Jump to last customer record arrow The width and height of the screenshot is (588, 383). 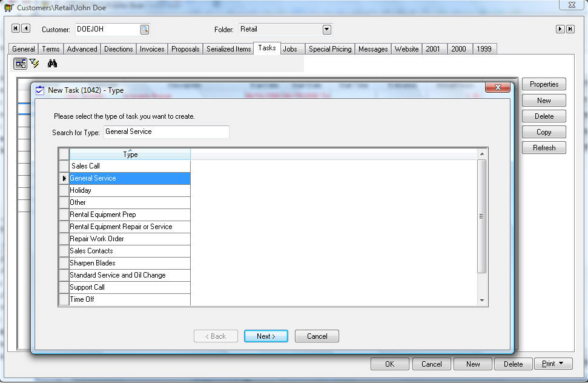coord(570,29)
